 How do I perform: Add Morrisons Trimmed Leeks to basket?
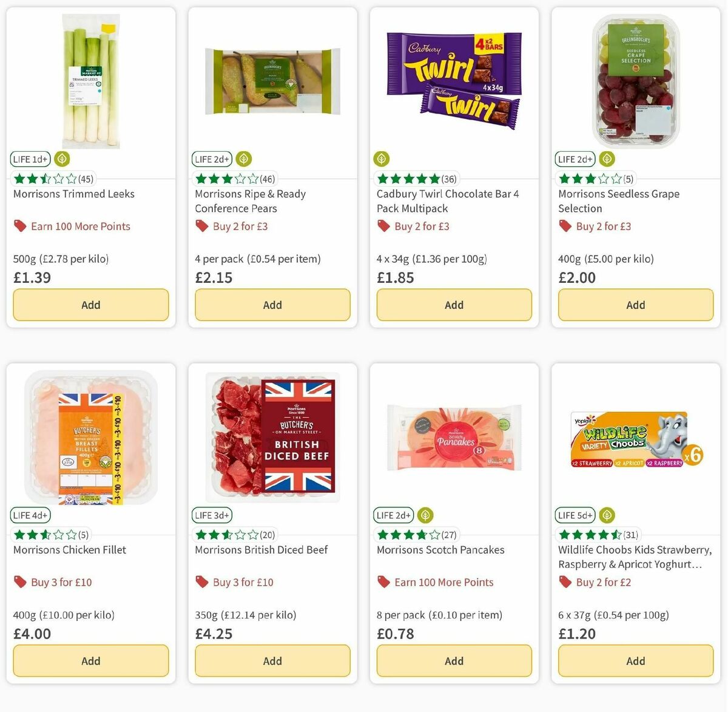(90, 305)
